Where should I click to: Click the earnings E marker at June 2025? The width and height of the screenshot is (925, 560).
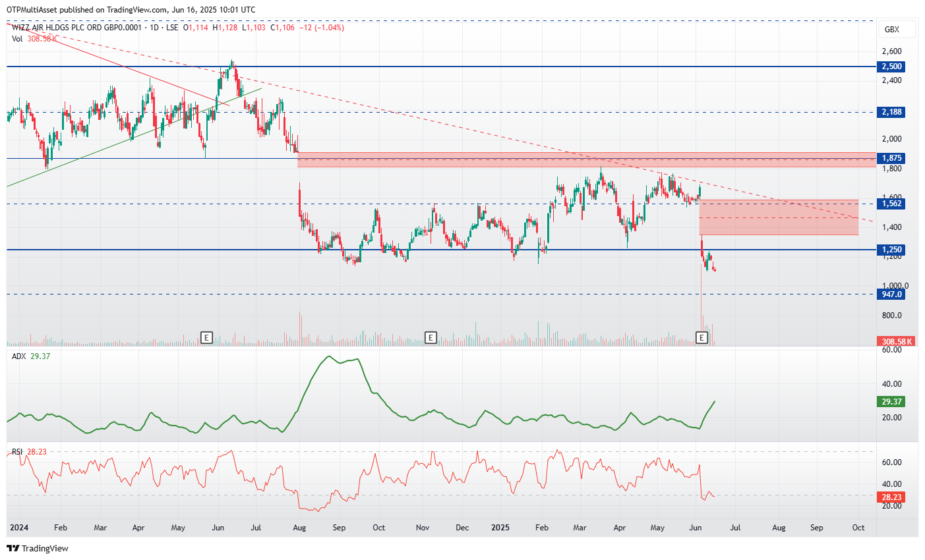point(702,338)
